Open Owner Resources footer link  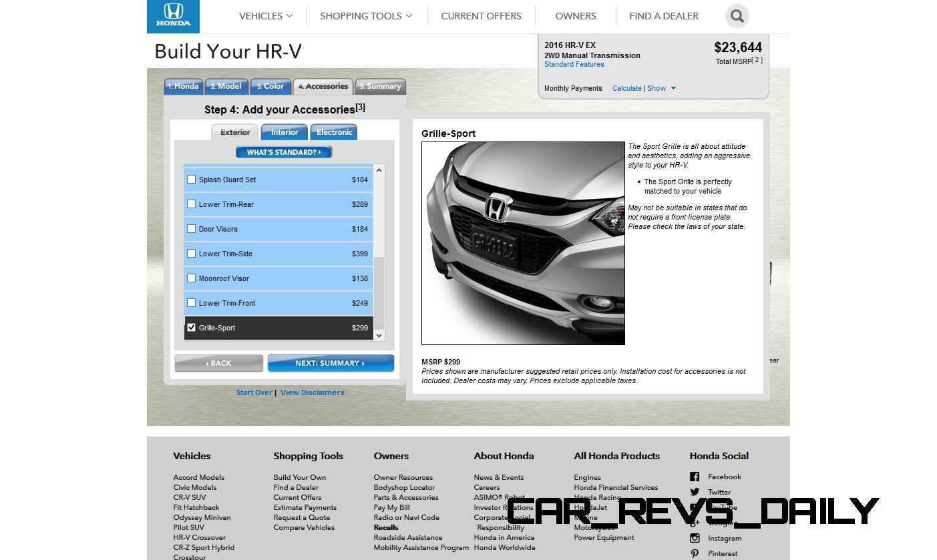(403, 477)
